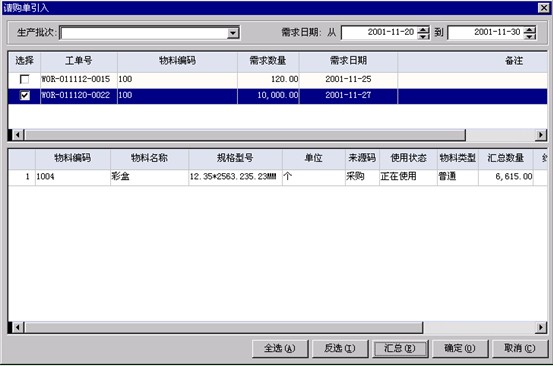Click the 反选(I) invert selection button
Screen dimensions: 553x366
340,349
